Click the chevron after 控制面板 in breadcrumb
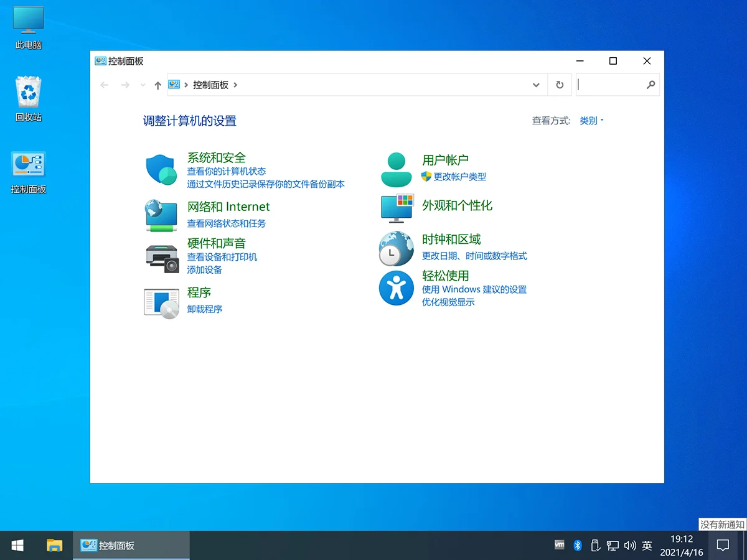Screen dimensions: 747x560 point(235,85)
